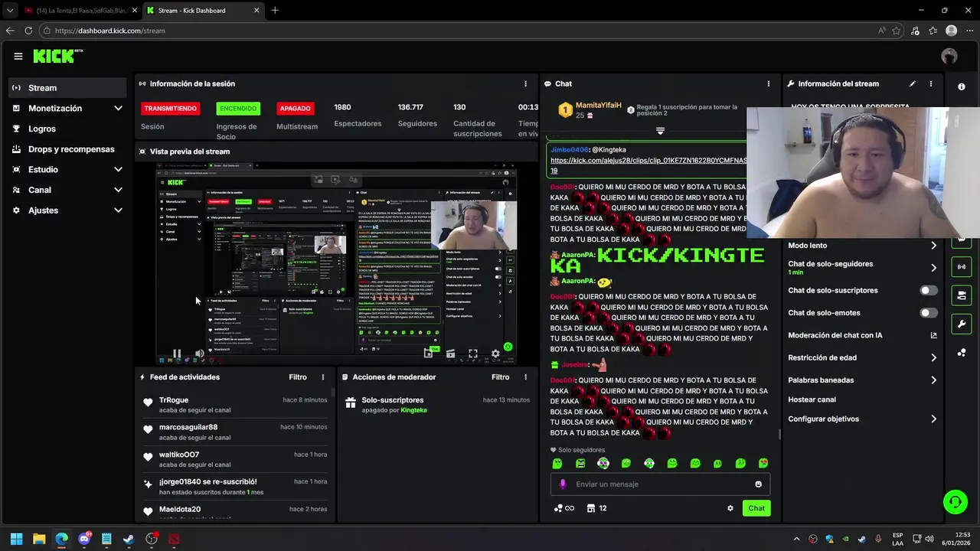Select Hostear canal option
Viewport: 980px width, 551px height.
point(812,399)
